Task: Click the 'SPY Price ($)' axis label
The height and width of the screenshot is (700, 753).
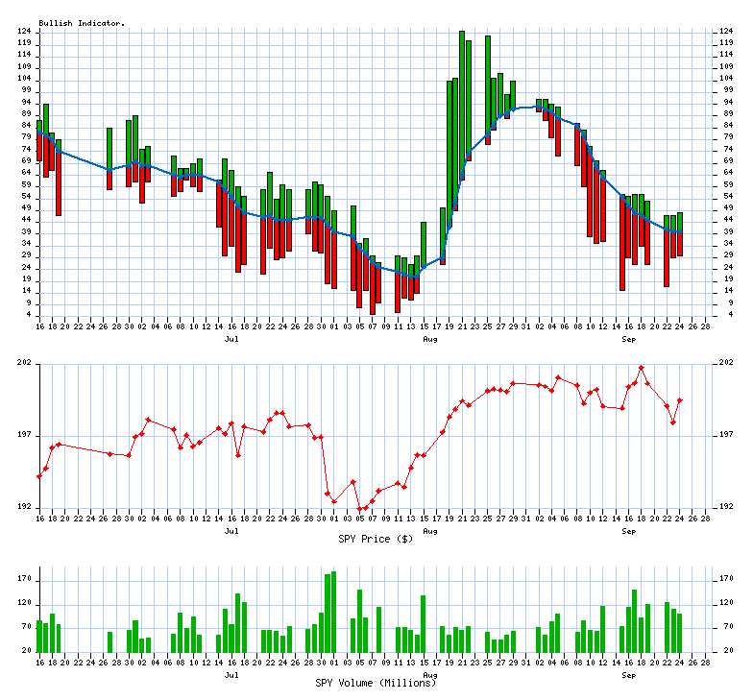Action: point(376,539)
